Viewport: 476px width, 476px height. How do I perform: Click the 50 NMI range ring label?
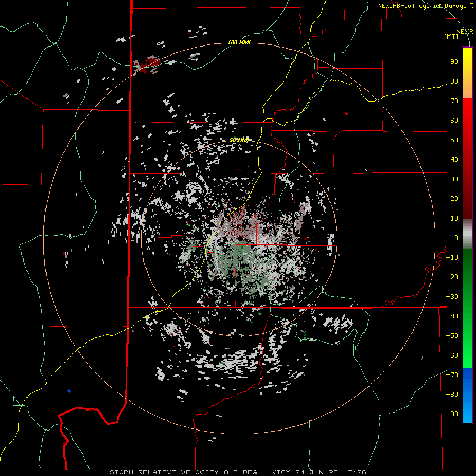click(239, 140)
